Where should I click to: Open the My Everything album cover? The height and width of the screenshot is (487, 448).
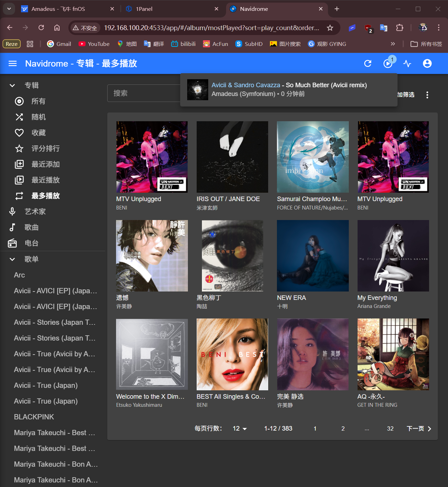click(393, 256)
